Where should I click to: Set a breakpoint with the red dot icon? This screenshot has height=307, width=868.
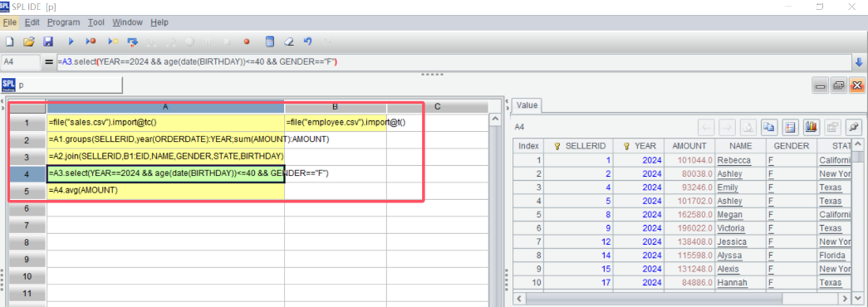click(247, 41)
